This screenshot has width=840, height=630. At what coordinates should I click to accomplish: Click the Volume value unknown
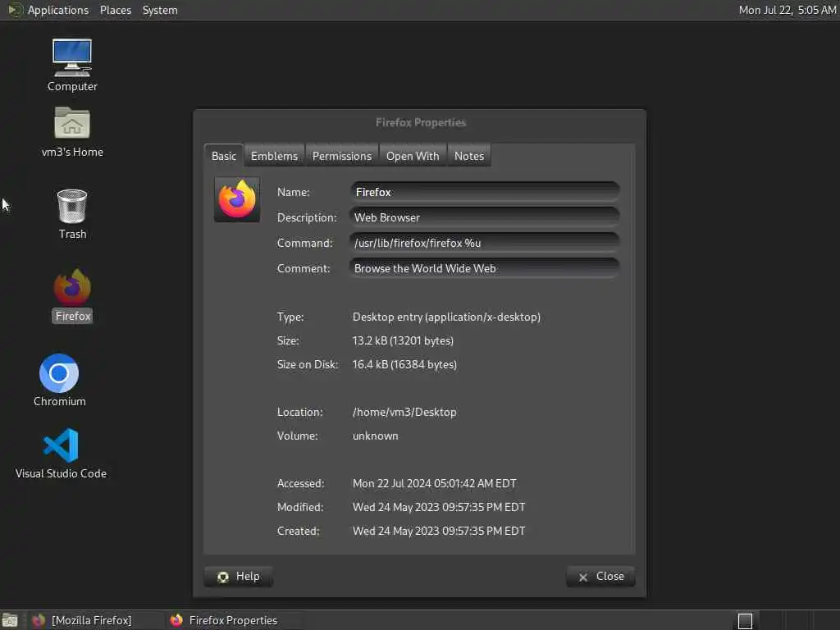[375, 436]
